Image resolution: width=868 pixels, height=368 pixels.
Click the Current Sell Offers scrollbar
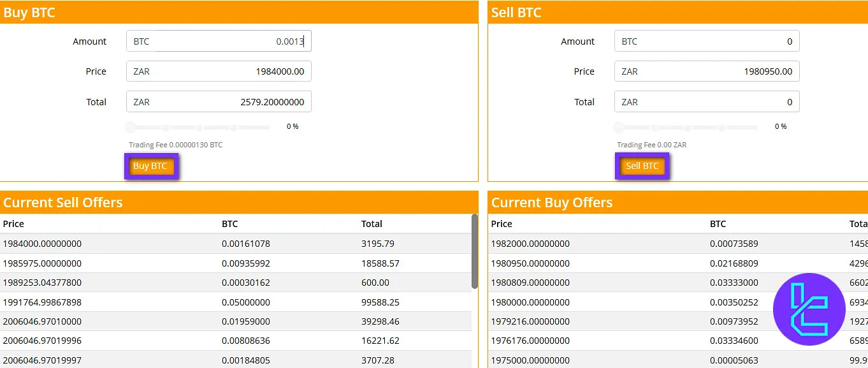click(474, 251)
